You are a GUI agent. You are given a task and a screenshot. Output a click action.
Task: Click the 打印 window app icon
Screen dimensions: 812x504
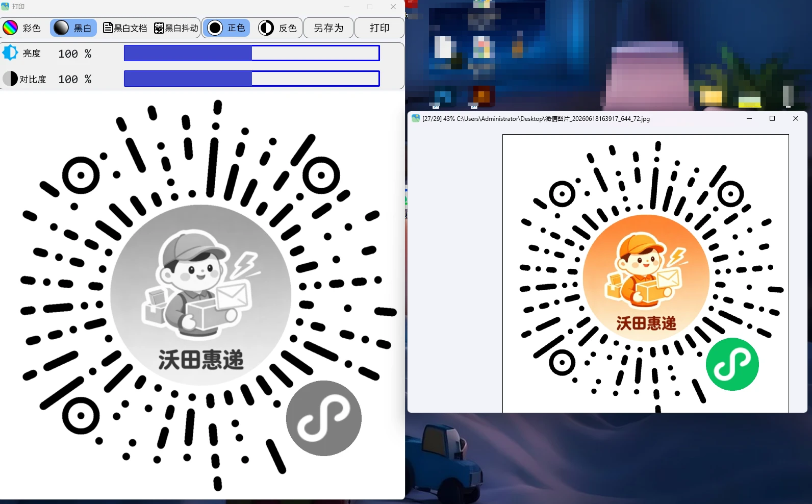pyautogui.click(x=6, y=7)
